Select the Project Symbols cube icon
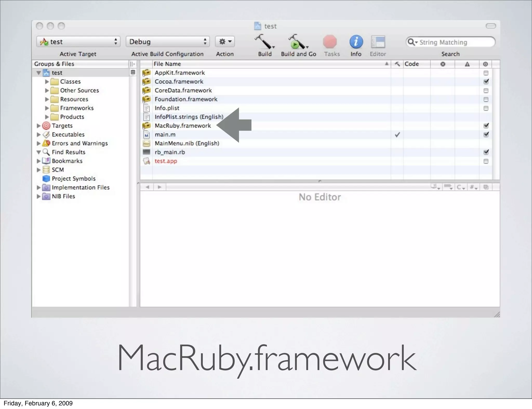Viewport: 532px width, 409px height. click(x=46, y=179)
